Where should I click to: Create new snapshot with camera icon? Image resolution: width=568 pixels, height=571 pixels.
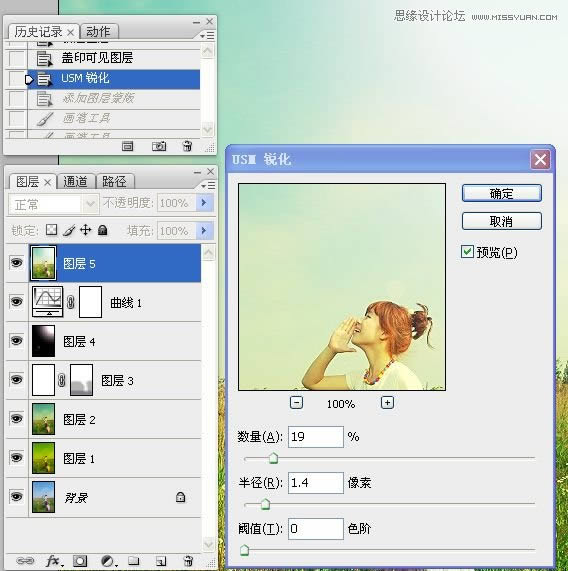159,146
